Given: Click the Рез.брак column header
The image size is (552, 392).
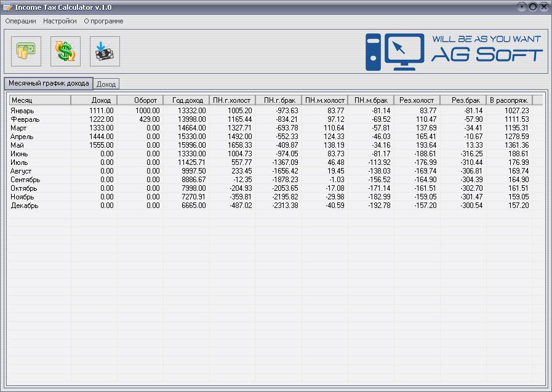Looking at the screenshot, I should [463, 100].
